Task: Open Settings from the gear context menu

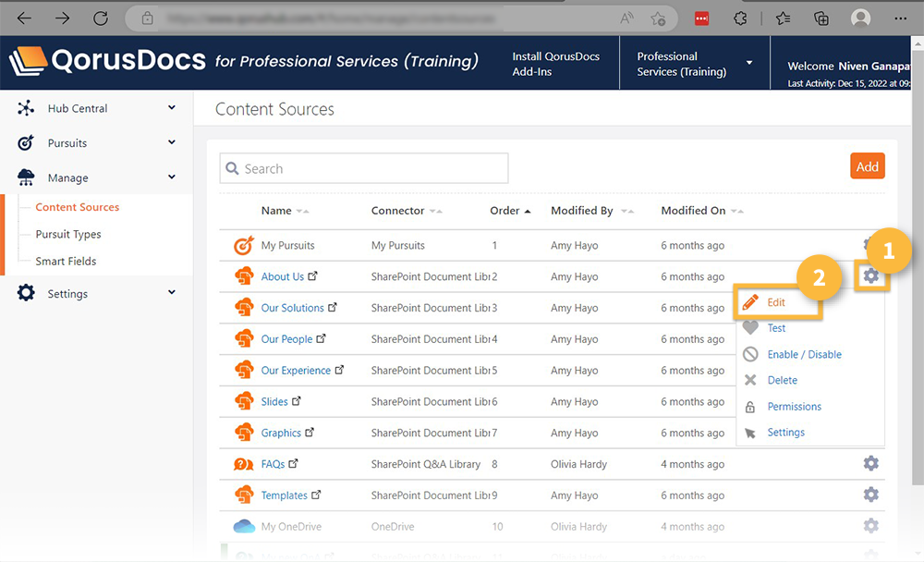Action: point(785,433)
